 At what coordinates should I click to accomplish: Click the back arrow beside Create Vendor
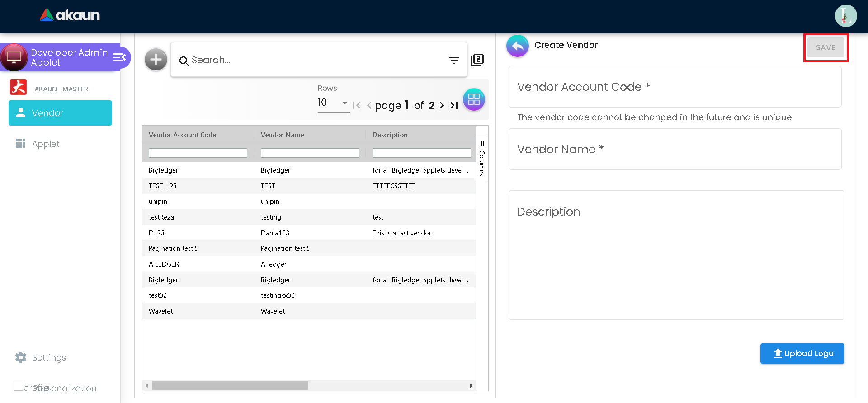(518, 46)
